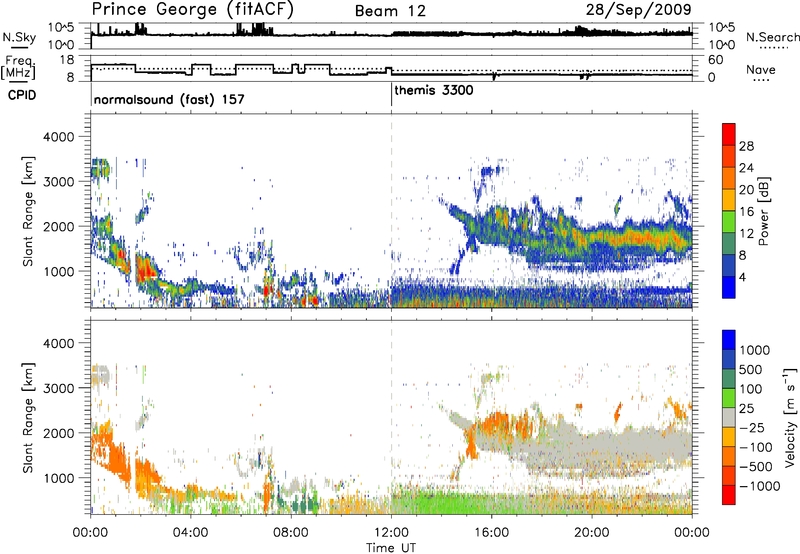This screenshot has height=554, width=800.
Task: Click the '28' Power colorbar value
Action: click(x=746, y=146)
